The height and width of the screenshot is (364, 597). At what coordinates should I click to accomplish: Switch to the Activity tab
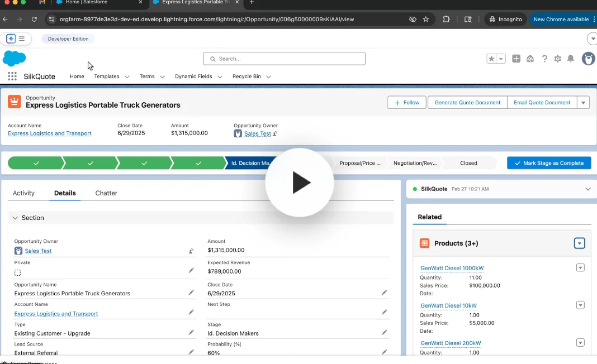point(23,193)
